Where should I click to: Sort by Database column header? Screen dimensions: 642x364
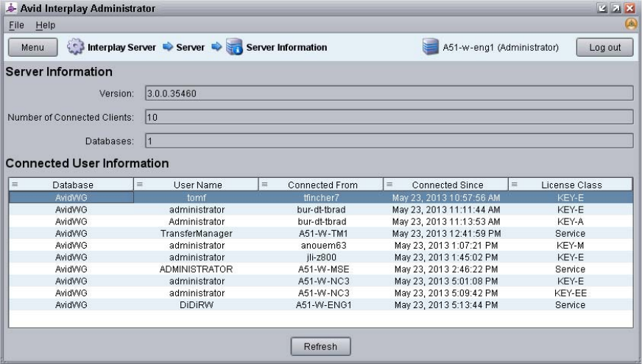pyautogui.click(x=73, y=185)
